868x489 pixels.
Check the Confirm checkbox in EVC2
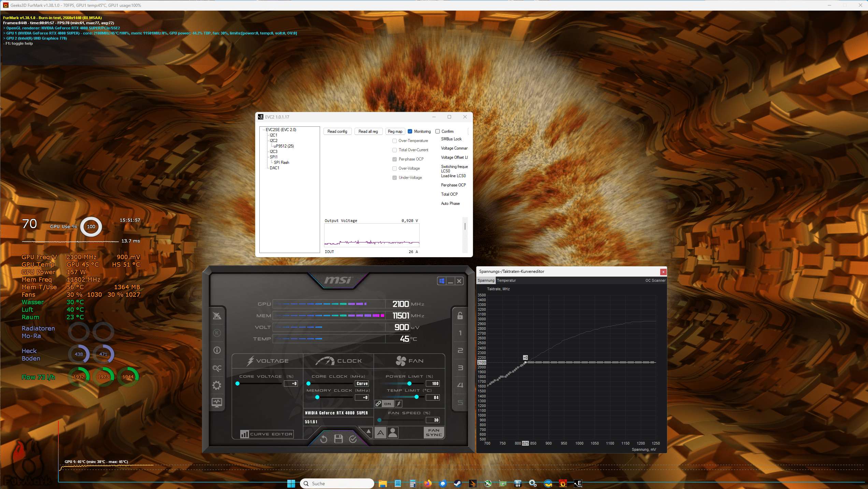coord(437,131)
